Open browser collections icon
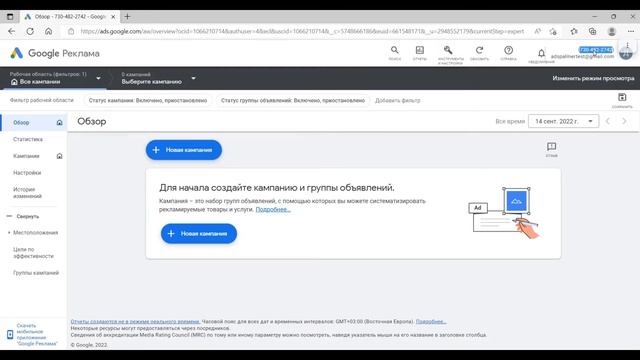The width and height of the screenshot is (640, 360). 592,31
